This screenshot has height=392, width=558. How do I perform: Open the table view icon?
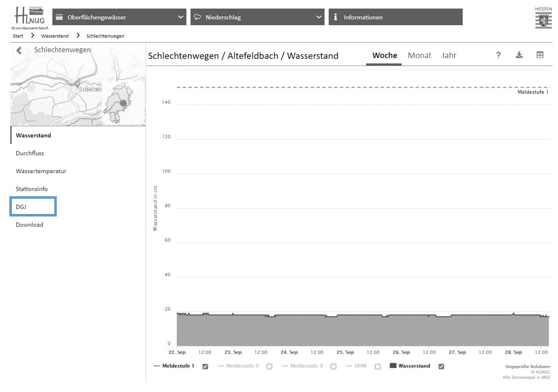point(540,55)
